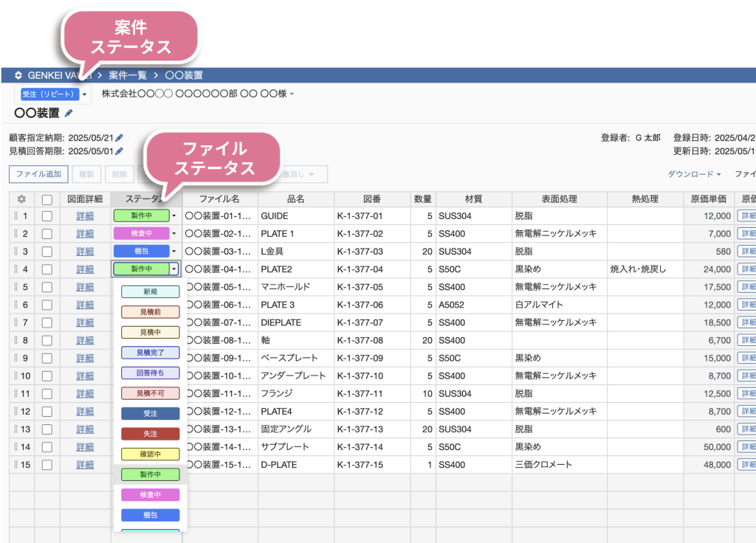Grab row 1 drag handle icon
Image resolution: width=756 pixels, height=543 pixels.
coord(16,216)
